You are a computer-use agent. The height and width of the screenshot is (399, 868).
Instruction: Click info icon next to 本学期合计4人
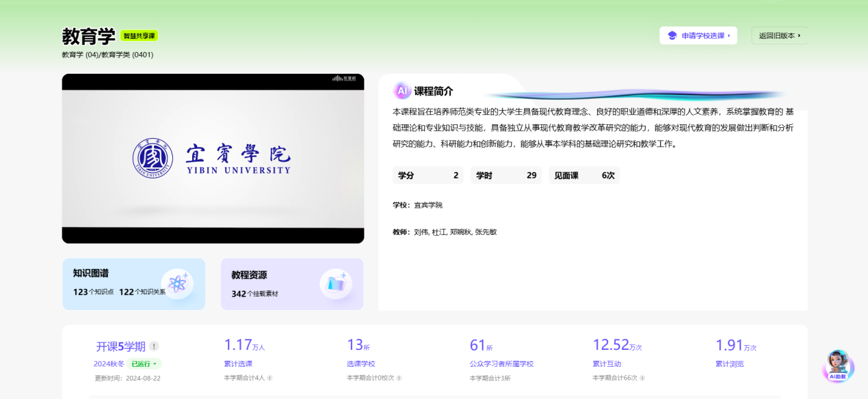(269, 378)
